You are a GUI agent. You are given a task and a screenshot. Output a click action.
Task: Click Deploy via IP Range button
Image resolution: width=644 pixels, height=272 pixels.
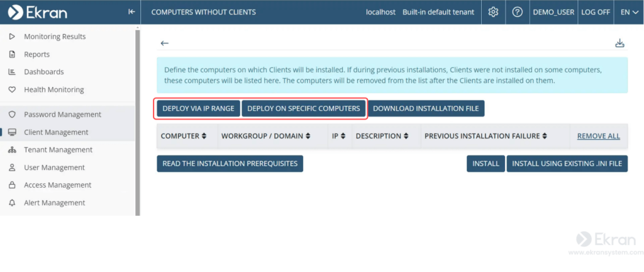click(x=198, y=108)
